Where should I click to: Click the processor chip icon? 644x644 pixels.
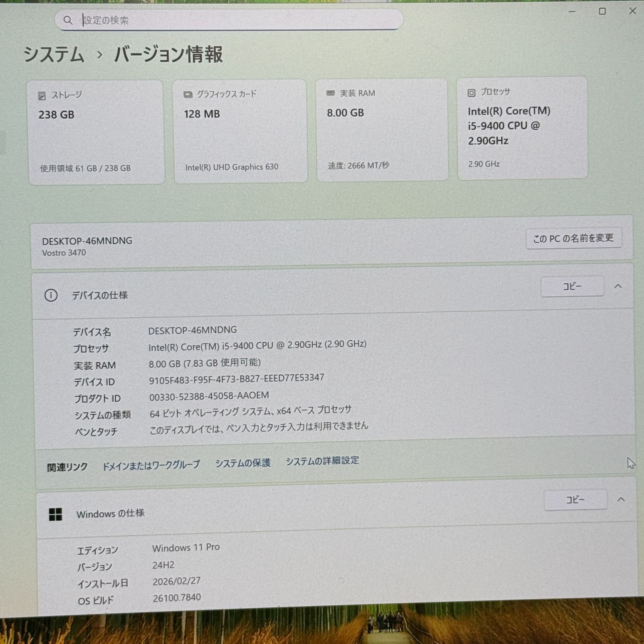tap(471, 93)
